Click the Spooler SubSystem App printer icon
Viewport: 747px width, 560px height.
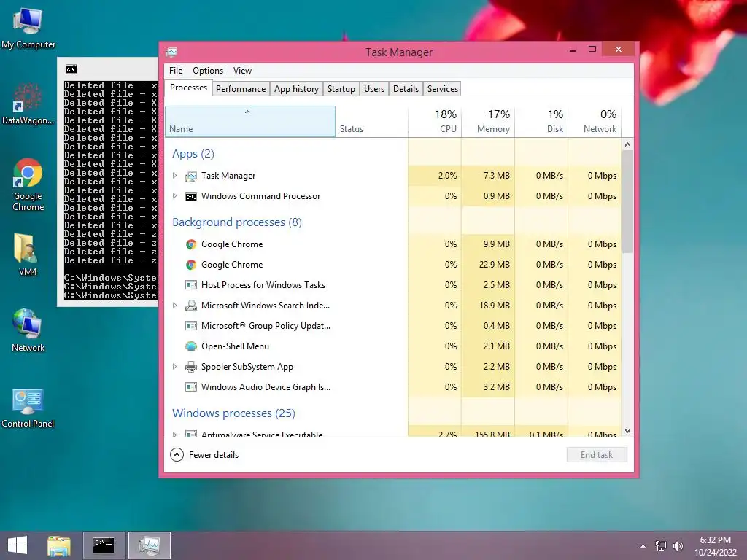(x=191, y=367)
